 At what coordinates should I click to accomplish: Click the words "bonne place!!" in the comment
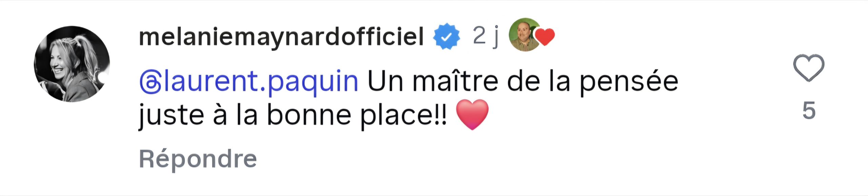click(x=356, y=115)
